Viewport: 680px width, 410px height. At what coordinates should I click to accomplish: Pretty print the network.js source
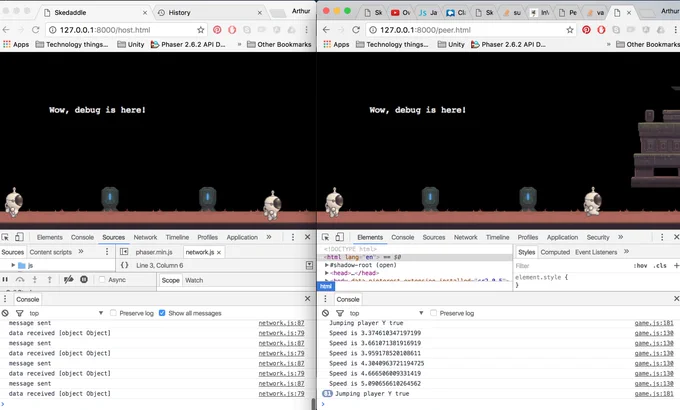click(x=124, y=265)
